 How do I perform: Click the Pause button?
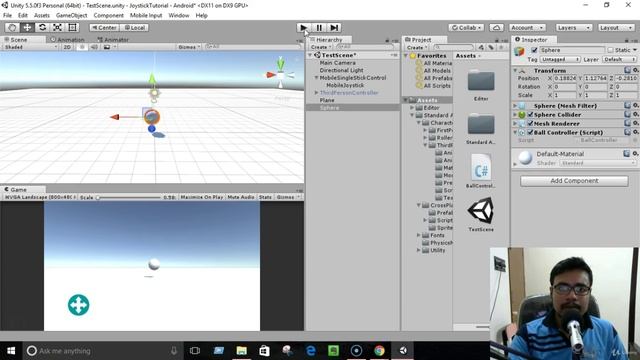pos(319,28)
